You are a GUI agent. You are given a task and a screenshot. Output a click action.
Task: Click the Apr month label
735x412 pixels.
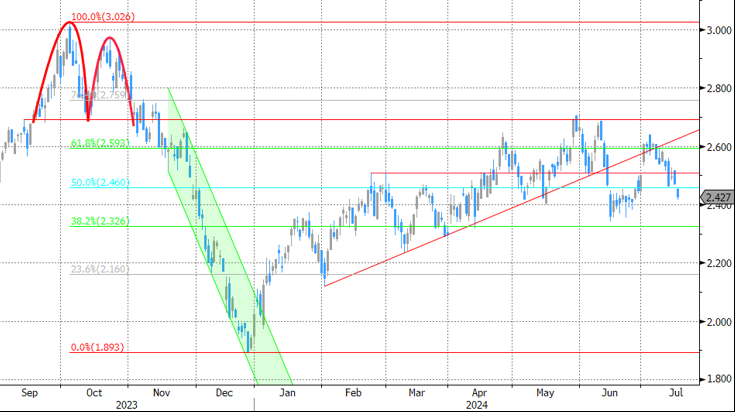coord(479,393)
